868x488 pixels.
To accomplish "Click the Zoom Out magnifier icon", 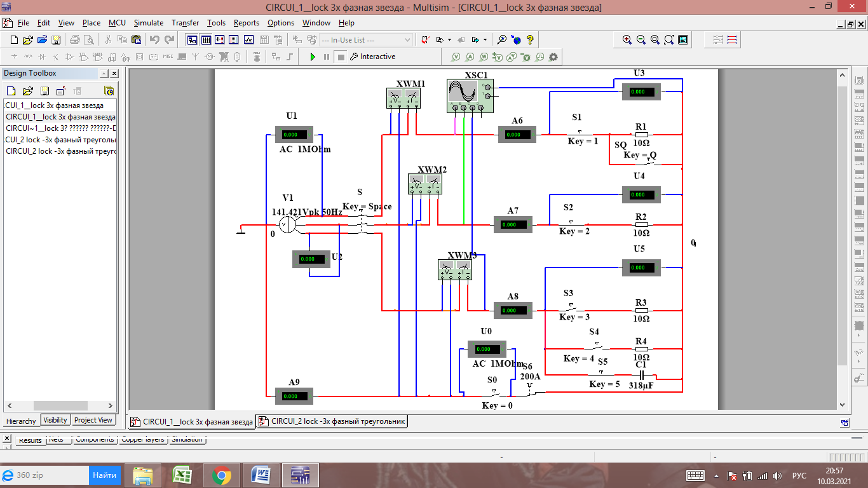I will point(641,39).
